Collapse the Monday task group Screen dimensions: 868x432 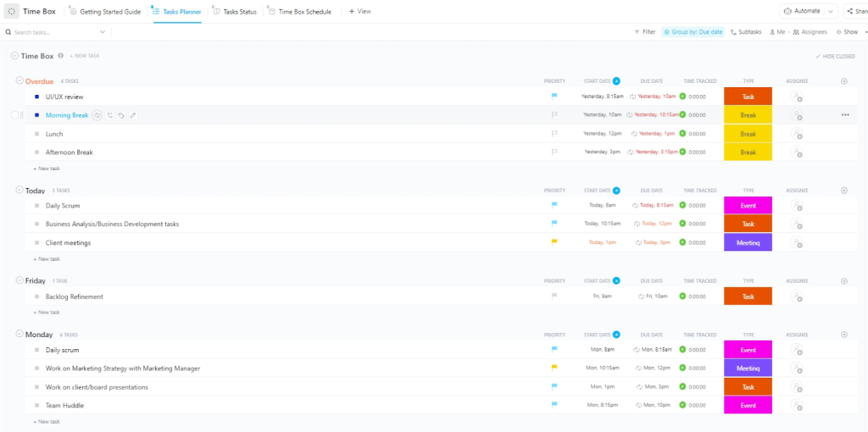19,335
